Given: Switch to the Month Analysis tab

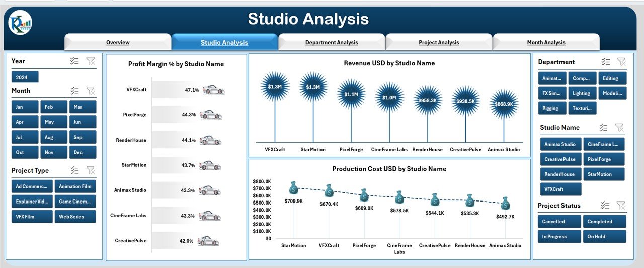Looking at the screenshot, I should tap(546, 42).
